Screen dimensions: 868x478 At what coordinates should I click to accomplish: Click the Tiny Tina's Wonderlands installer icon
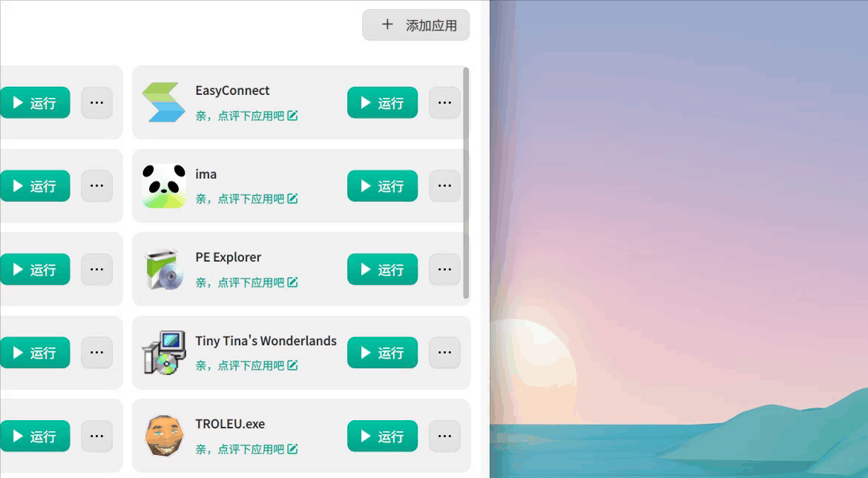point(164,353)
